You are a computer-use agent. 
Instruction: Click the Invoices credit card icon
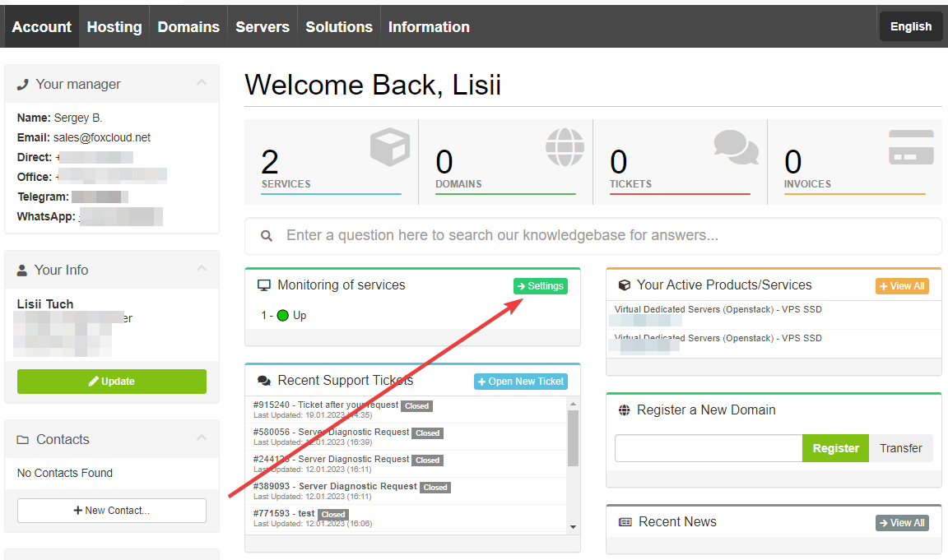pyautogui.click(x=911, y=148)
